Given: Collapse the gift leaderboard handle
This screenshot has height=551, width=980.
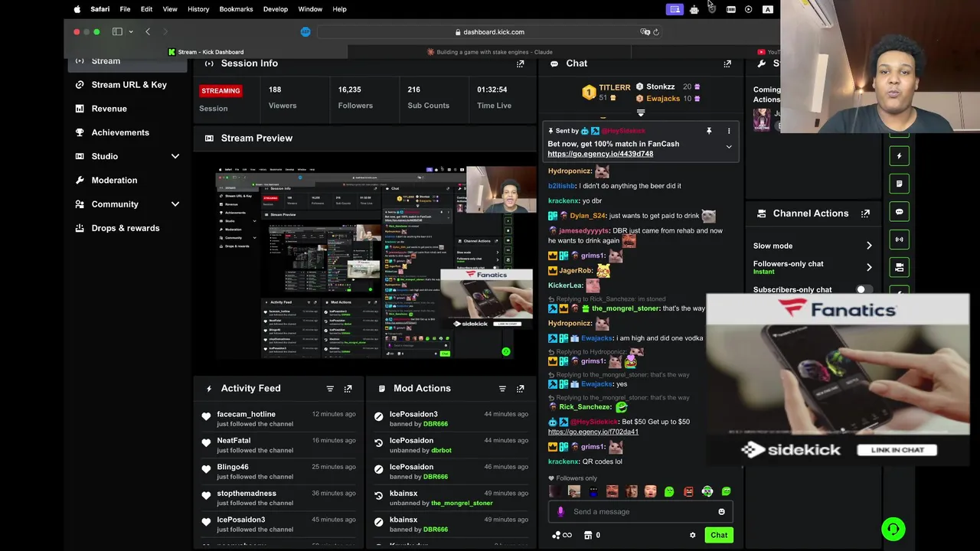Looking at the screenshot, I should [641, 112].
